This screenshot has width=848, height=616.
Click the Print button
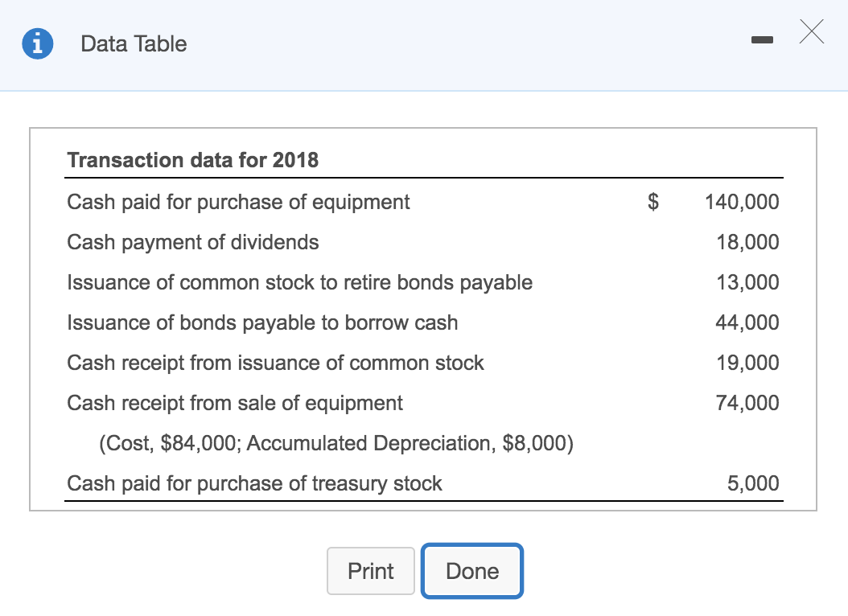tap(370, 571)
